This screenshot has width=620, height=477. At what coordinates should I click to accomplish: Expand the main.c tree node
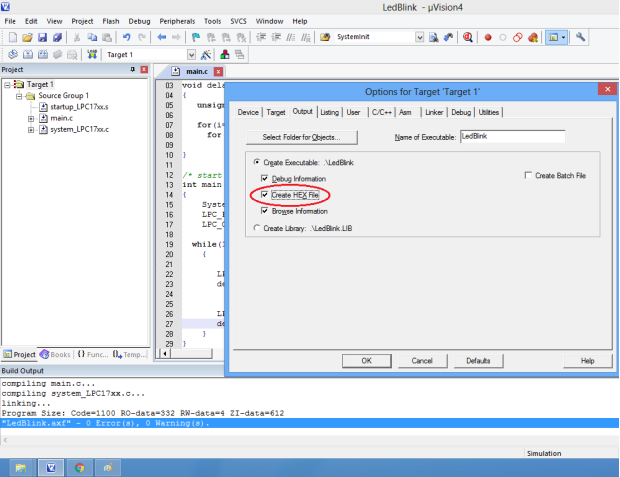point(31,118)
